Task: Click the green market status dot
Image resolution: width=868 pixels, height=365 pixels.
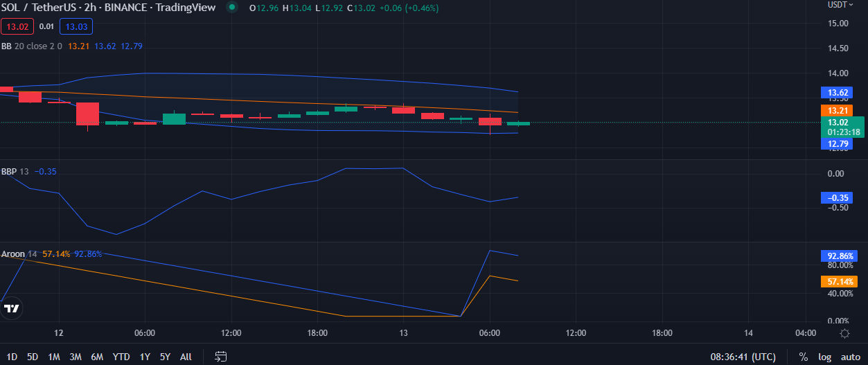Action: 232,8
